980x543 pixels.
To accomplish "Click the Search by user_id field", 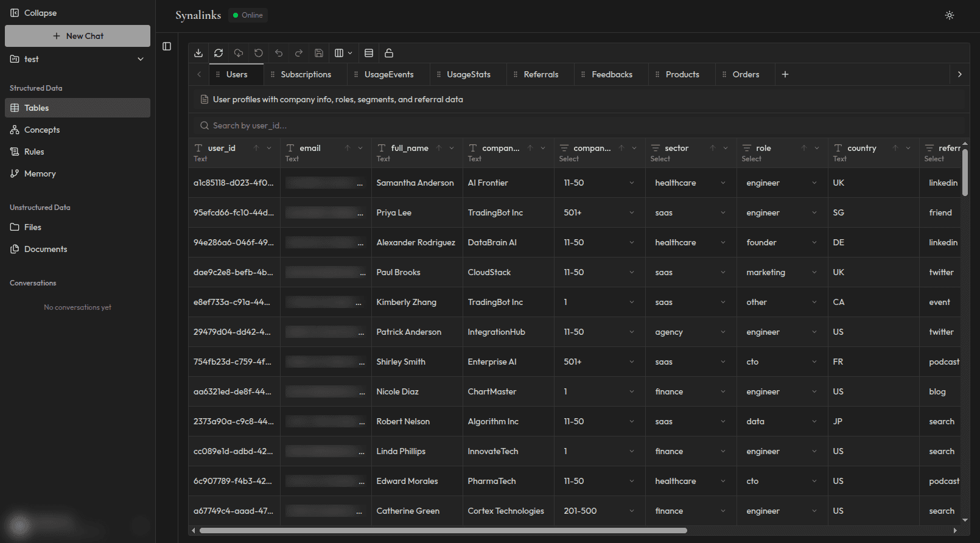I will coord(578,125).
